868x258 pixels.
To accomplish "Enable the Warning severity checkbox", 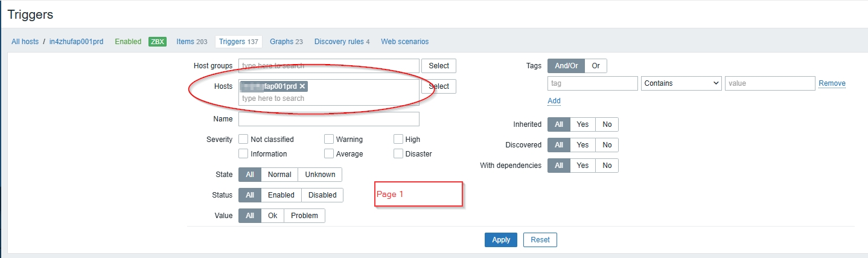I will click(x=329, y=140).
